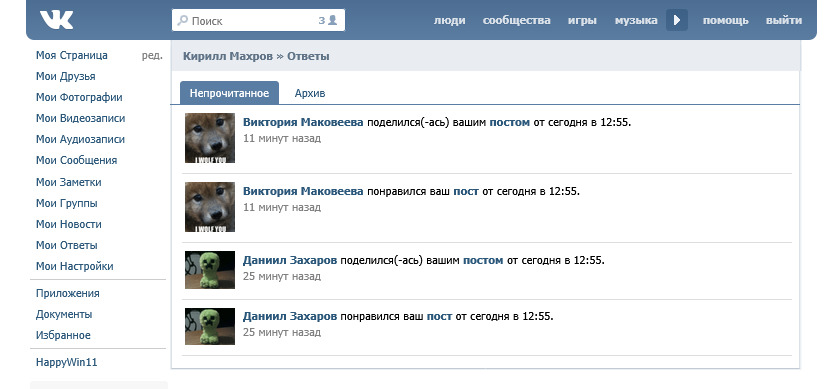Open Мои Сообщения in sidebar
Viewport: 830px width, 389px height.
click(x=76, y=160)
